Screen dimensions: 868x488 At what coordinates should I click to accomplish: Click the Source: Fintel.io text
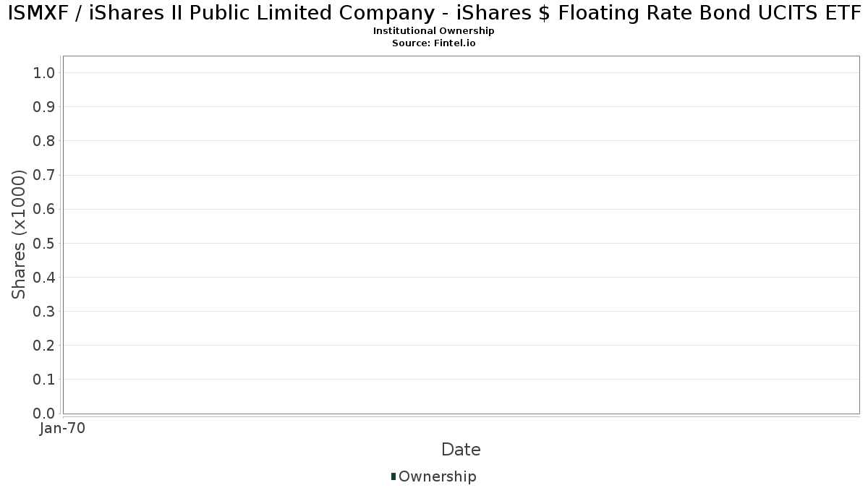[x=433, y=43]
